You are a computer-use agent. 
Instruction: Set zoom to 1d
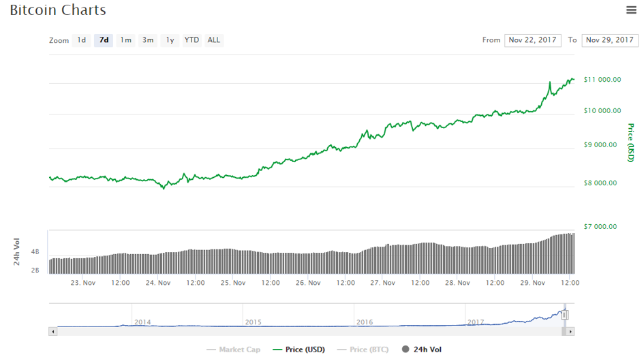tap(81, 40)
